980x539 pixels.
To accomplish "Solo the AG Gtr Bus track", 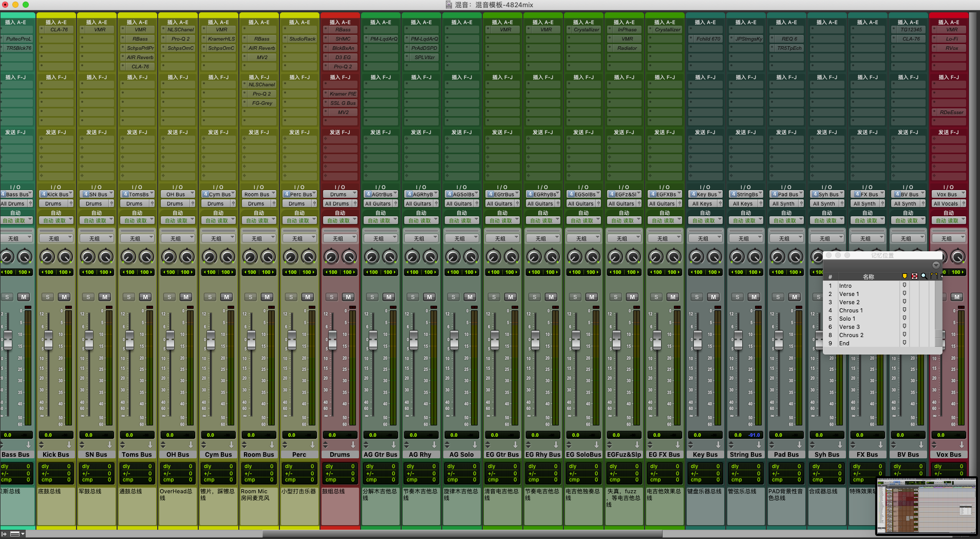I will coord(372,297).
